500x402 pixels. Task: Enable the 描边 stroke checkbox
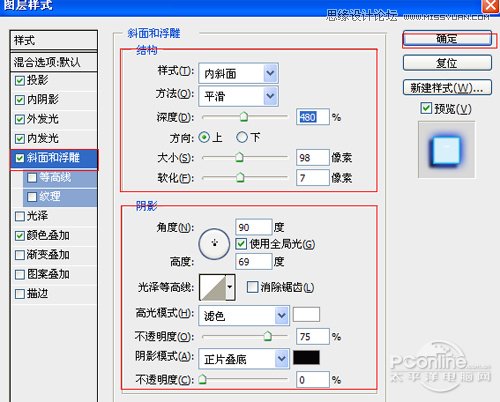pyautogui.click(x=20, y=294)
